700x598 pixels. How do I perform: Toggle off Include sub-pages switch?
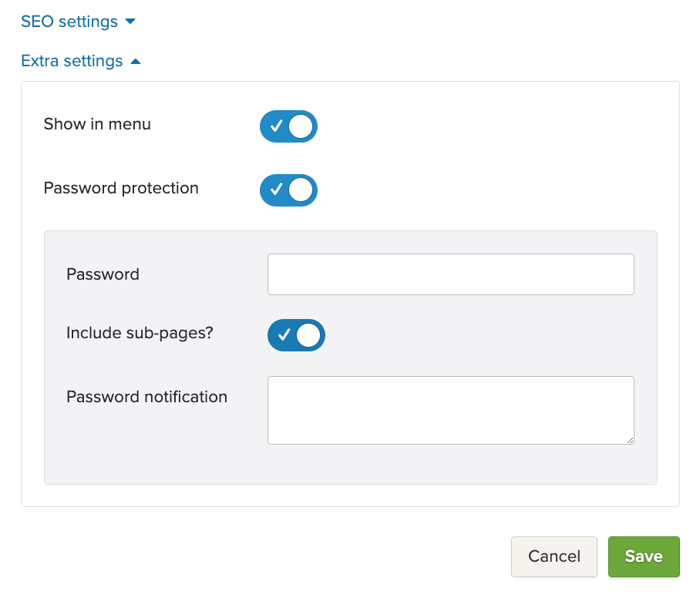tap(296, 335)
